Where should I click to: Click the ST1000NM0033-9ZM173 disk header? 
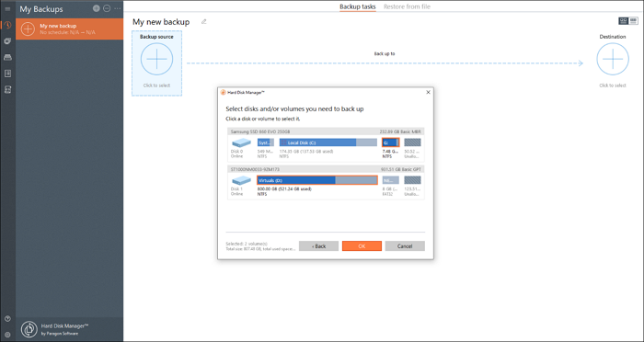(x=326, y=169)
